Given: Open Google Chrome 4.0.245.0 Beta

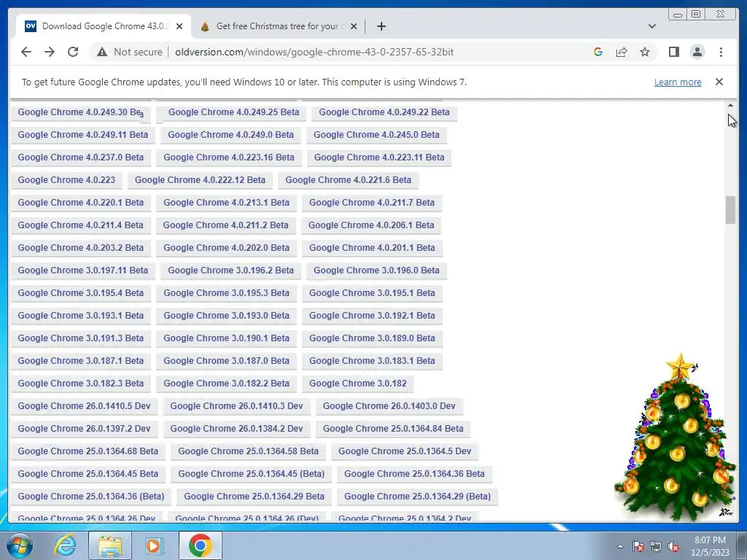Looking at the screenshot, I should (x=376, y=135).
